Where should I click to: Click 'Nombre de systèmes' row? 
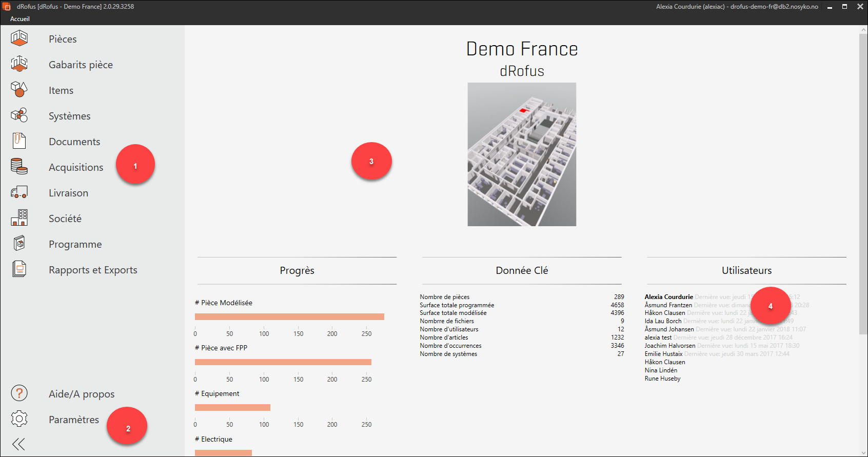(x=522, y=354)
